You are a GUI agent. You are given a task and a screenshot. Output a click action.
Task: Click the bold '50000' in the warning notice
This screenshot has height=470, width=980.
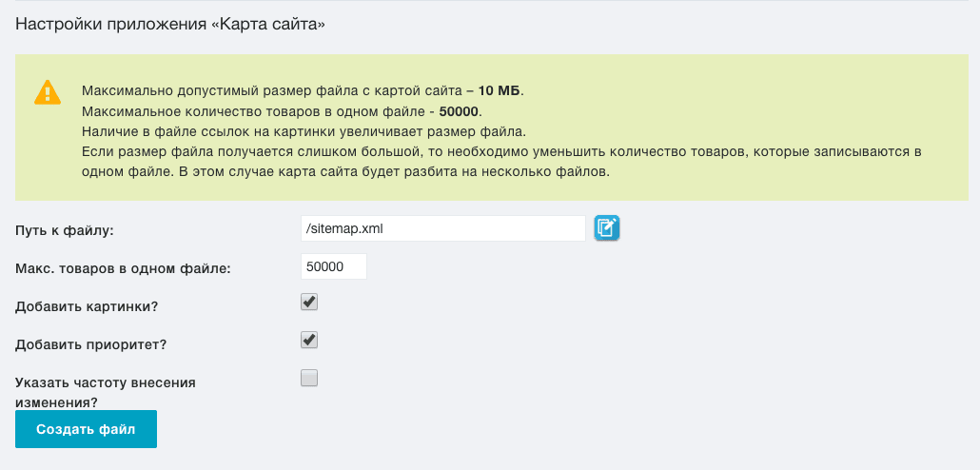459,112
